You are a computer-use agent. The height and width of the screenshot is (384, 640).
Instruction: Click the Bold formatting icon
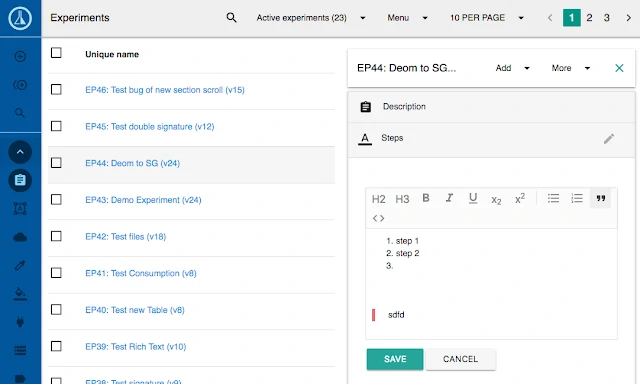coord(426,198)
